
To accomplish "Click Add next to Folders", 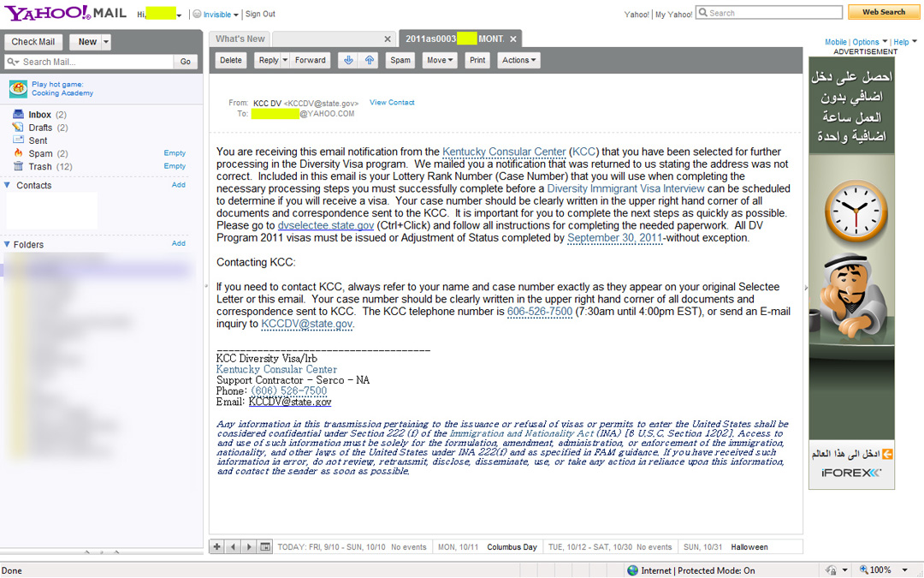I will click(x=179, y=243).
